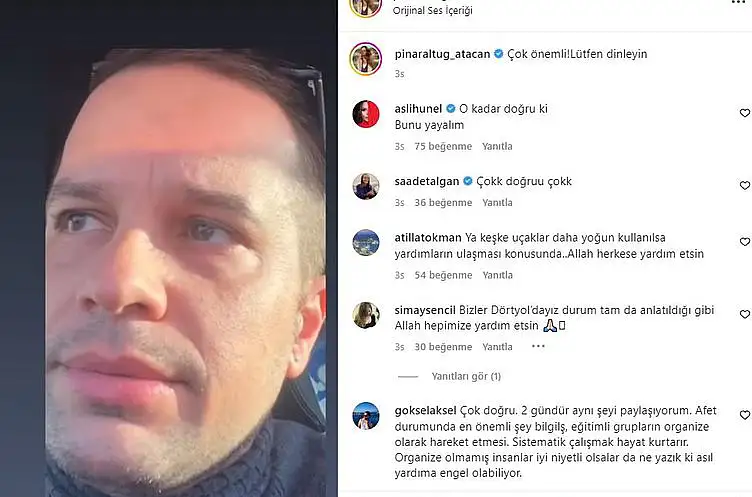Screen dimensions: 752x497
Task: Reply to saadetalgan's comment via Yanıtla
Action: coord(497,203)
